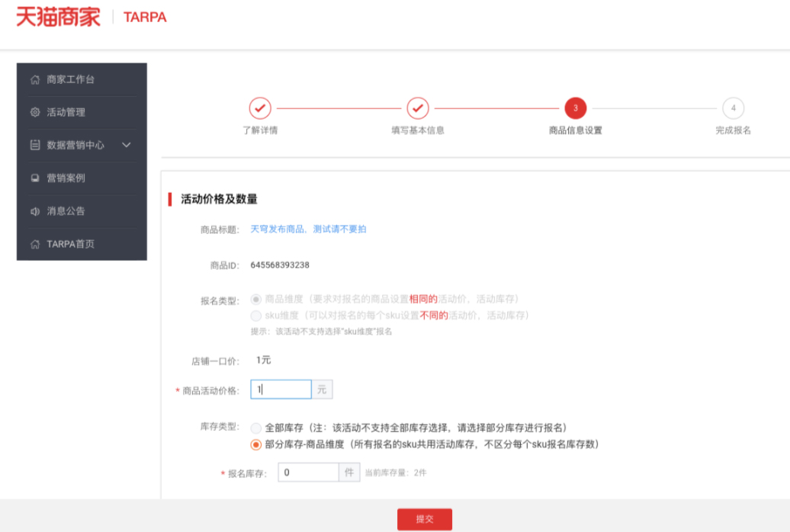The width and height of the screenshot is (790, 532).
Task: Expand the 数据营销中心 dropdown chevron
Action: [x=127, y=145]
